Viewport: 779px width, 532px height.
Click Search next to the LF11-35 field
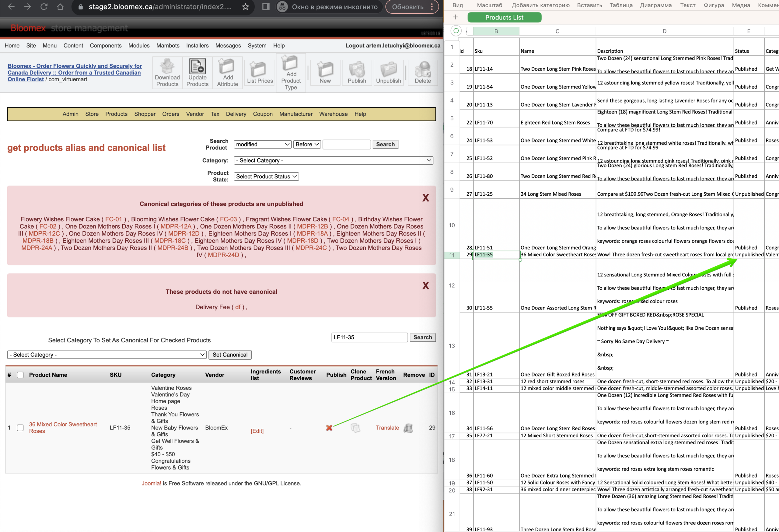pyautogui.click(x=422, y=337)
